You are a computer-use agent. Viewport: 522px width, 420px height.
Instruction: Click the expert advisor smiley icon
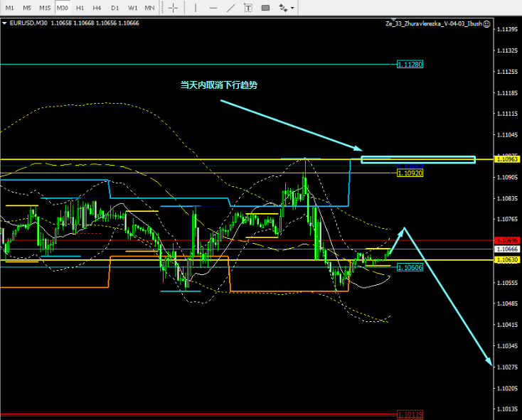coord(486,23)
